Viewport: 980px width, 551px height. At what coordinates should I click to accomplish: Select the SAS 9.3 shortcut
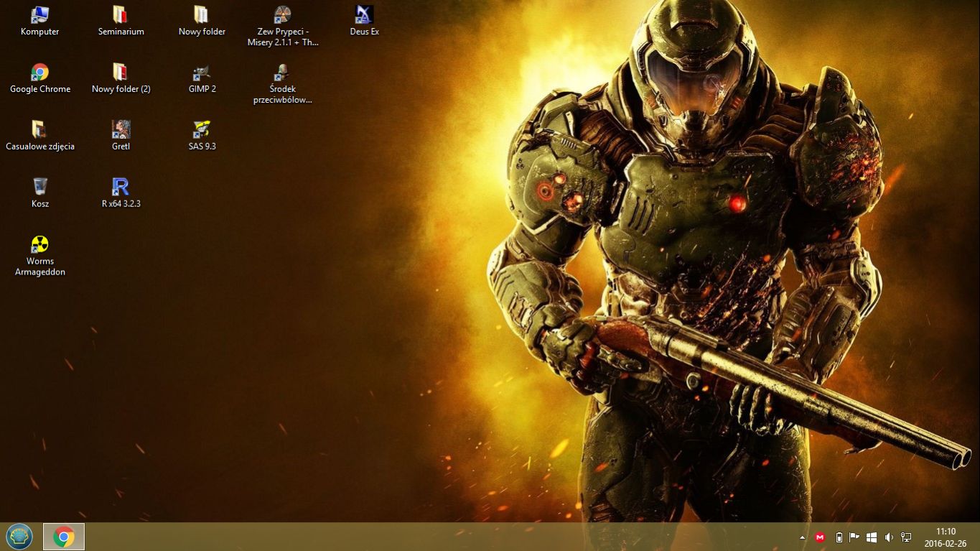coord(202,136)
